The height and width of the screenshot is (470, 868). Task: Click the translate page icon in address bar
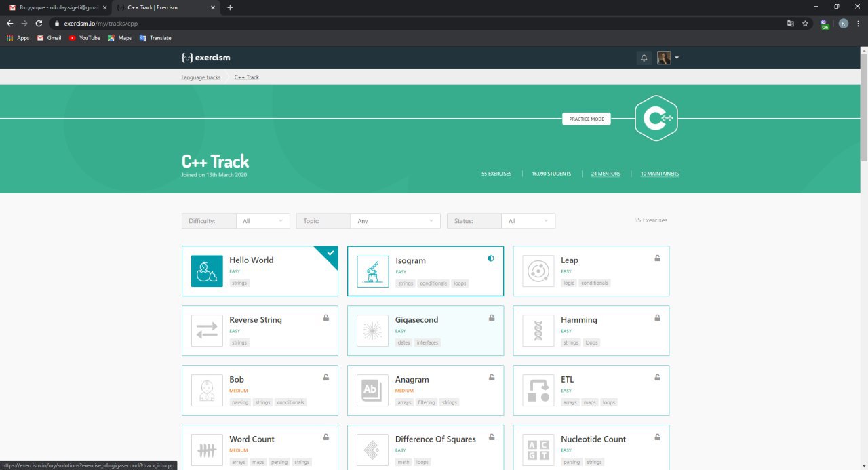coord(791,23)
